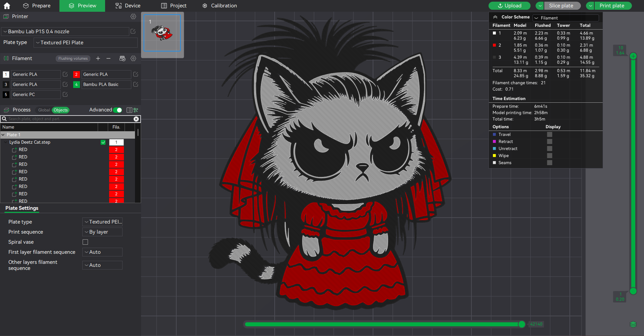The width and height of the screenshot is (644, 336).
Task: Open Slice plate dropdown arrow
Action: (x=540, y=6)
